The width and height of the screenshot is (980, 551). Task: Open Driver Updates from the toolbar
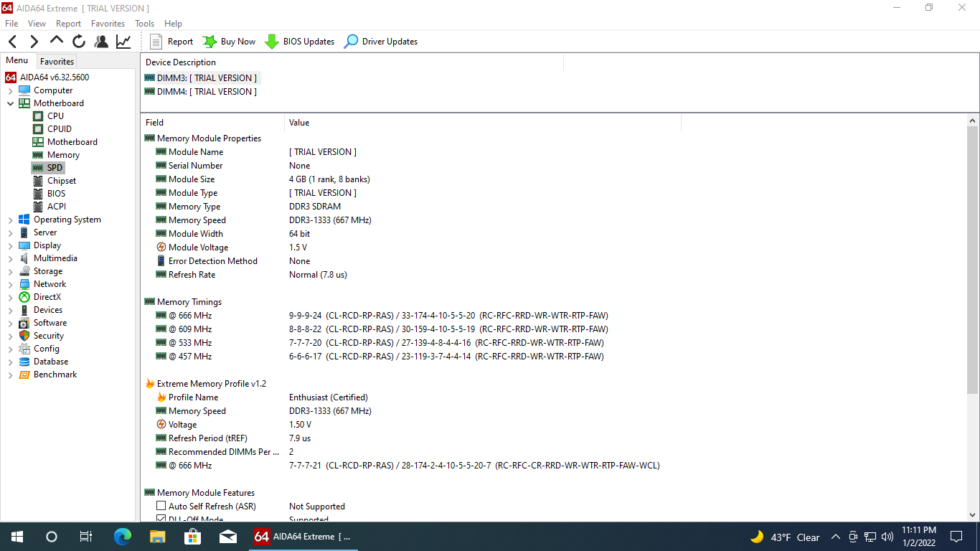tap(381, 42)
